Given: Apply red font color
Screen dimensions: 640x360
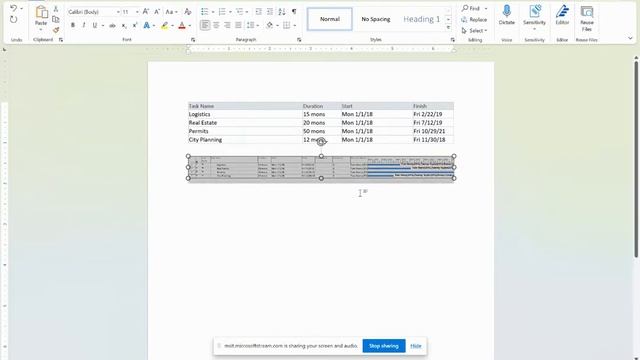Looking at the screenshot, I should click(x=182, y=25).
